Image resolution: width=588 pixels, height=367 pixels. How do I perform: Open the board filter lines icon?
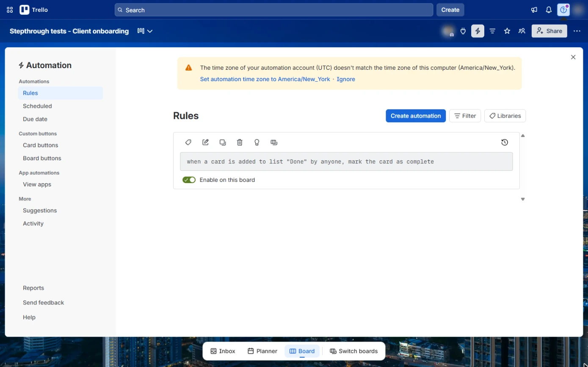[492, 31]
